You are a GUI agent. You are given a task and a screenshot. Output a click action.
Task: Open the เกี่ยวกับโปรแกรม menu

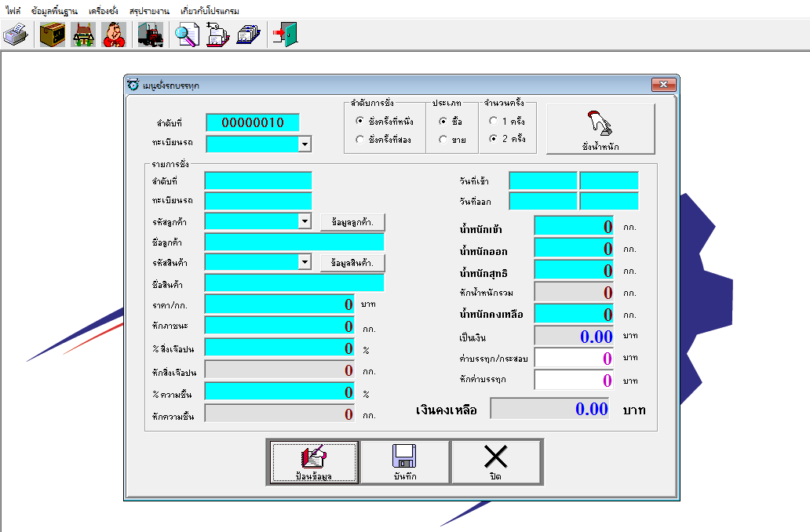(x=210, y=11)
